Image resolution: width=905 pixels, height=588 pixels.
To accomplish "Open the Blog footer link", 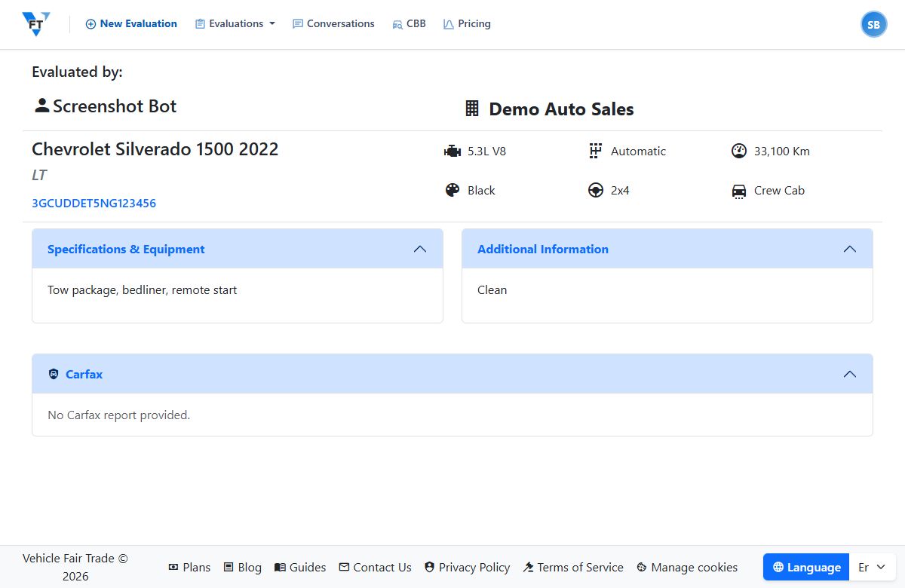I will point(242,567).
